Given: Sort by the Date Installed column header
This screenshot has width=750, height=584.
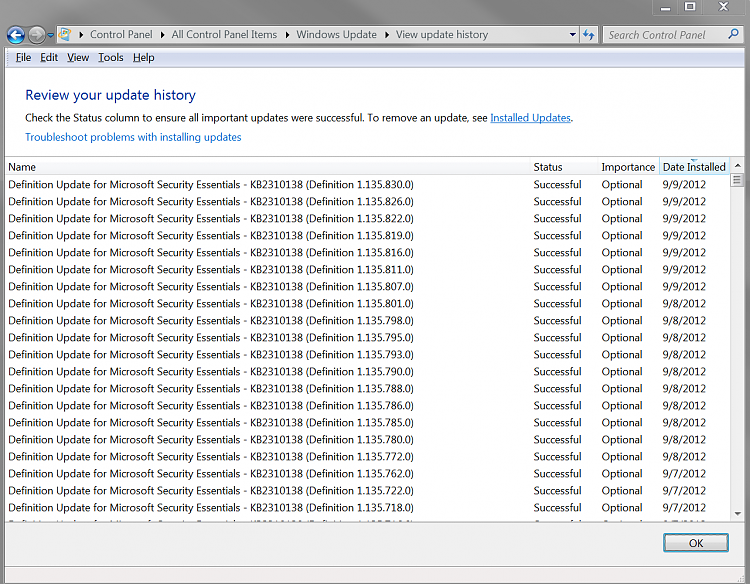Looking at the screenshot, I should [x=694, y=167].
